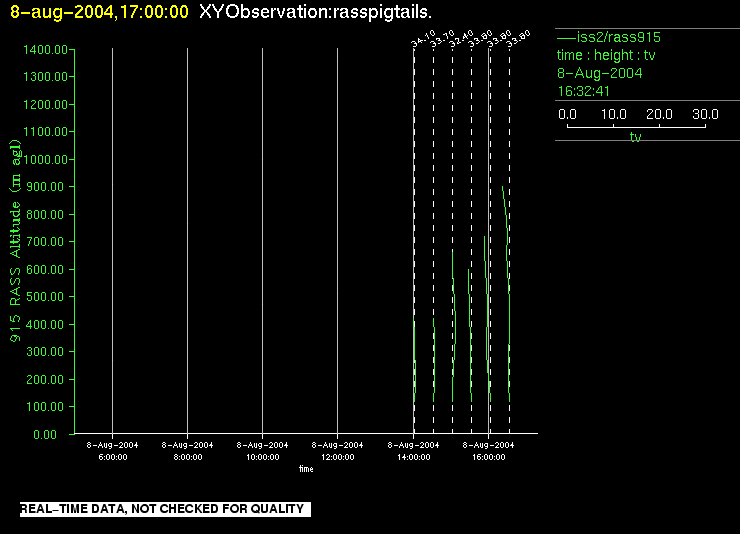Click scale value 30.0 in the legend
The height and width of the screenshot is (534, 740).
pos(705,114)
